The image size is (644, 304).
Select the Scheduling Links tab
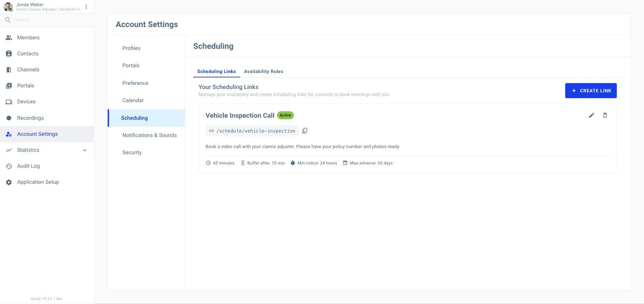[x=216, y=71]
